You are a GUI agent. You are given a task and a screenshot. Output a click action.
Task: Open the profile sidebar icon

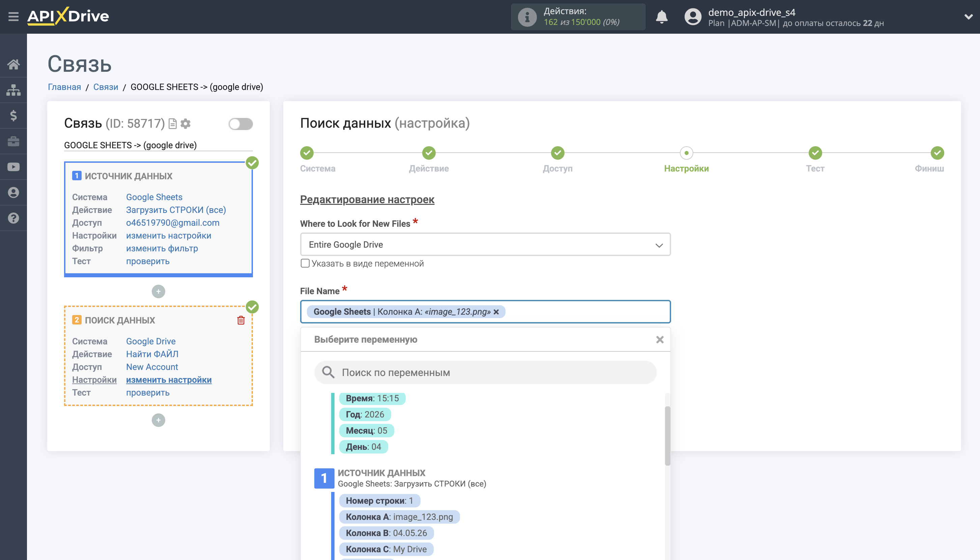(x=13, y=192)
